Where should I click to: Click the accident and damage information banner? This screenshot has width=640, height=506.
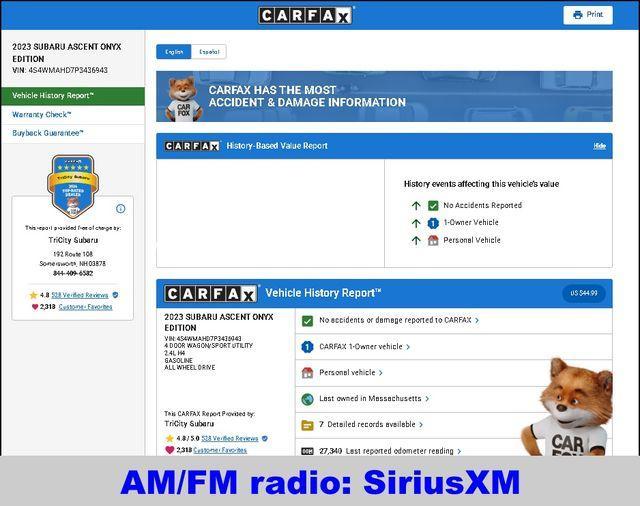[384, 96]
